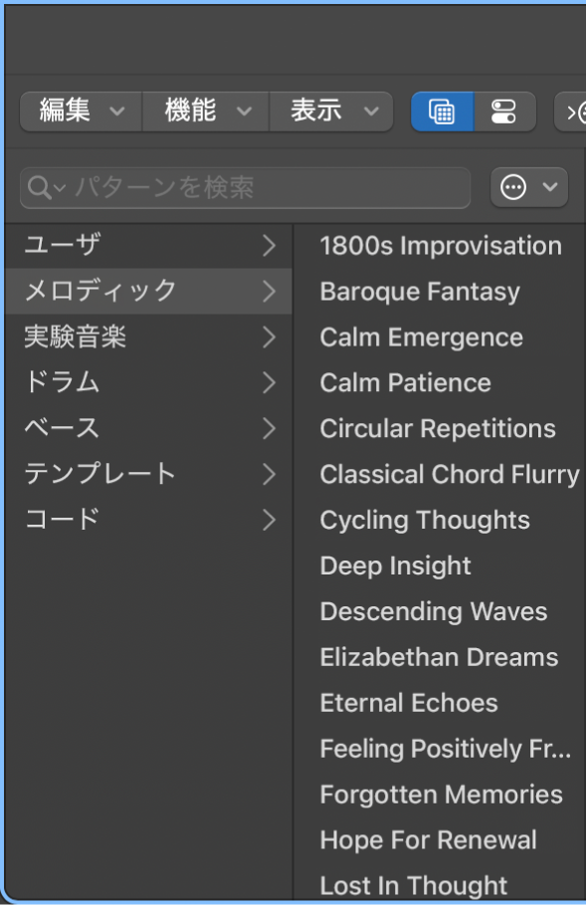Screen dimensions: 588x906
Task: Select the Baroque Fantasy pattern
Action: coord(418,292)
